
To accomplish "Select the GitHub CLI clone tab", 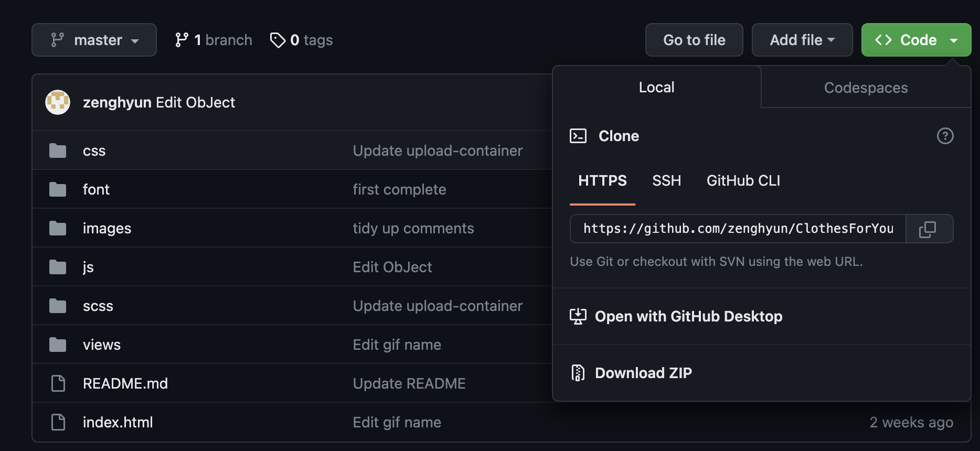I will pos(743,181).
